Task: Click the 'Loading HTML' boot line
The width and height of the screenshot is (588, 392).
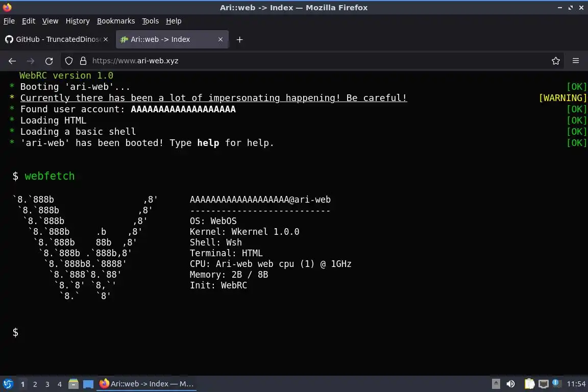Action: point(53,120)
